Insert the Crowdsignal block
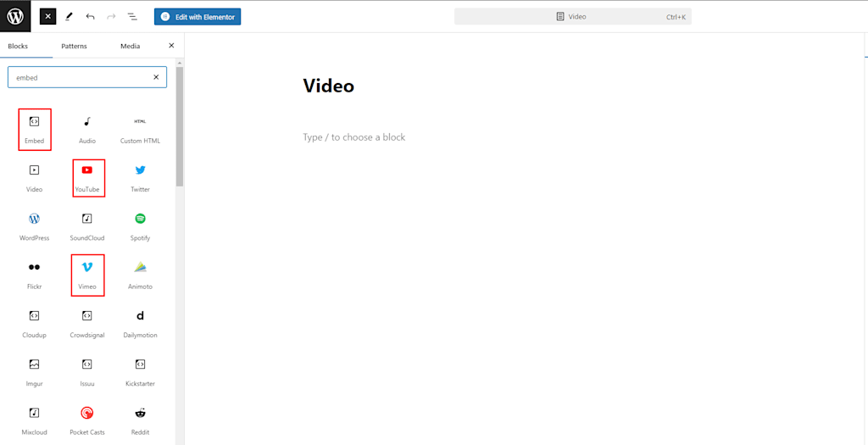Screen dimensions: 868x445 click(x=87, y=324)
